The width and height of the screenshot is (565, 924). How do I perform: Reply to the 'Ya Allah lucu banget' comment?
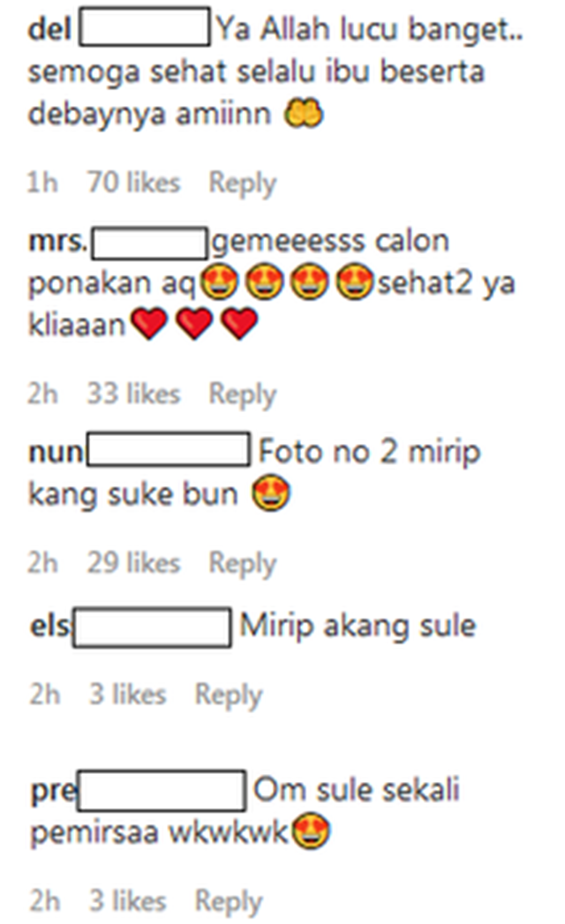(x=243, y=184)
